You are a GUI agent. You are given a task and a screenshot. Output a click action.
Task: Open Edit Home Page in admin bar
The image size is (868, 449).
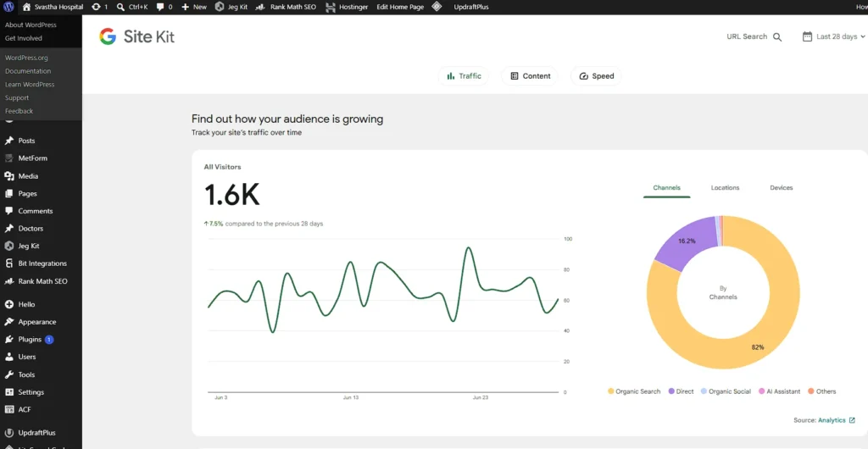(400, 7)
